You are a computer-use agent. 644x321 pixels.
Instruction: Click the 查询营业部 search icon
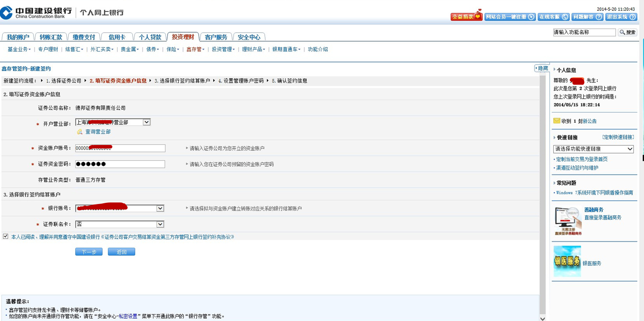click(x=80, y=132)
